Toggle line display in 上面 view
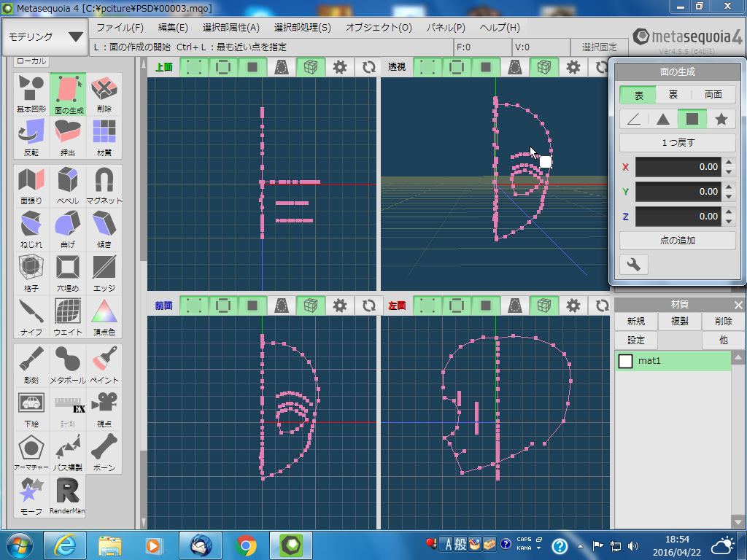Image resolution: width=747 pixels, height=560 pixels. [x=223, y=67]
